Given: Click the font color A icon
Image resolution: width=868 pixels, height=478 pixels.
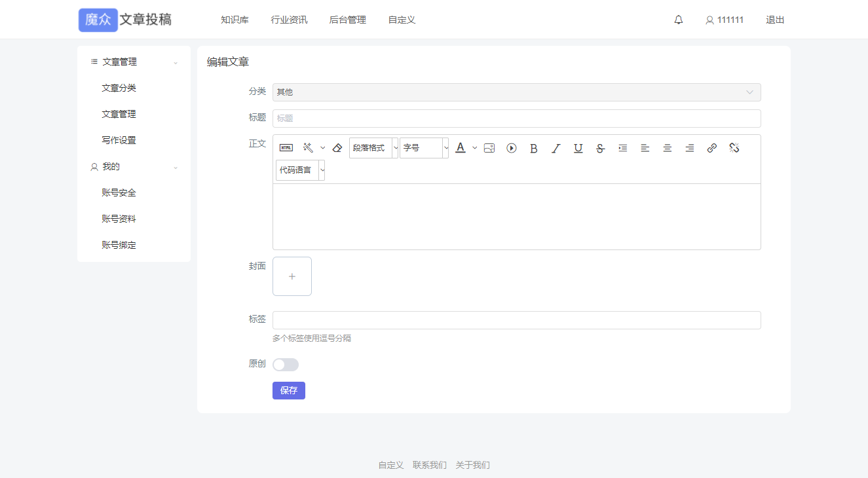Looking at the screenshot, I should click(461, 148).
